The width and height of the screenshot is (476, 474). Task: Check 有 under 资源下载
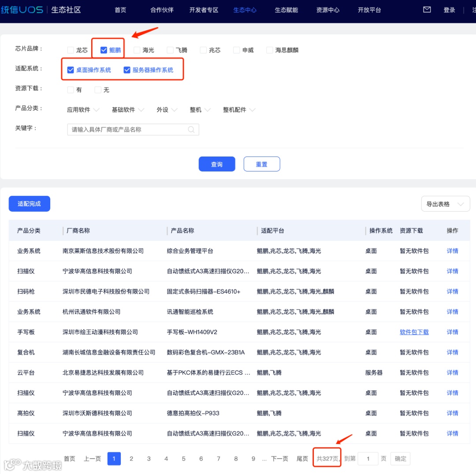tap(71, 90)
